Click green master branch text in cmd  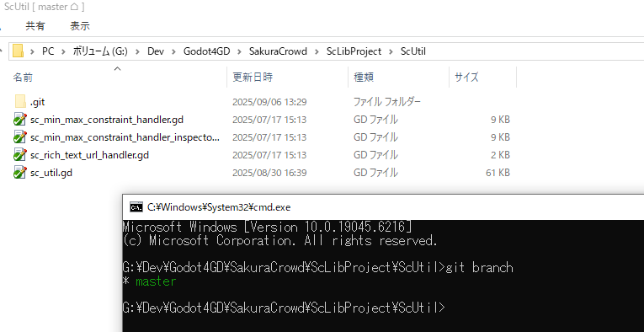click(156, 281)
